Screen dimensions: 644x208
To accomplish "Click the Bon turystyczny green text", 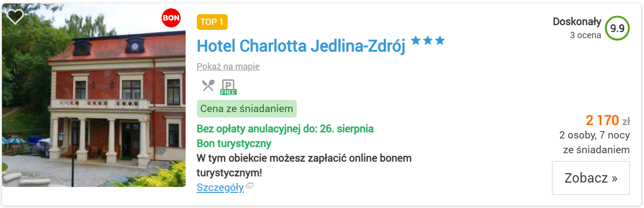I will coord(234,144).
